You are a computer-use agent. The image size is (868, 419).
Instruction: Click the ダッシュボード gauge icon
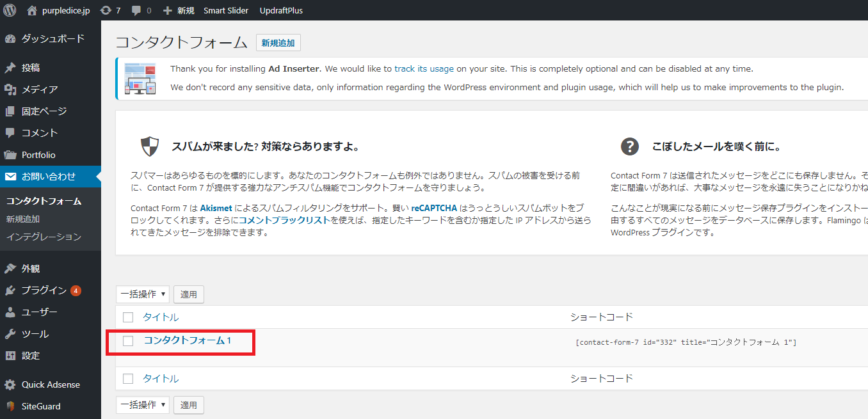click(x=10, y=39)
